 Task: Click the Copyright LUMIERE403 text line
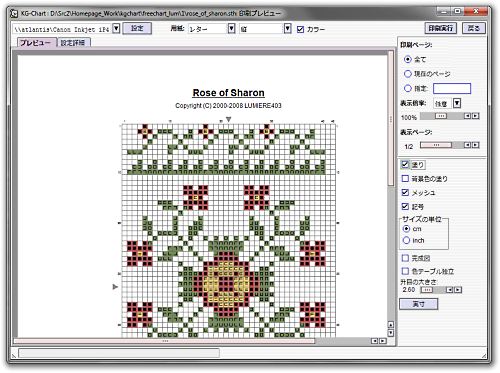228,106
